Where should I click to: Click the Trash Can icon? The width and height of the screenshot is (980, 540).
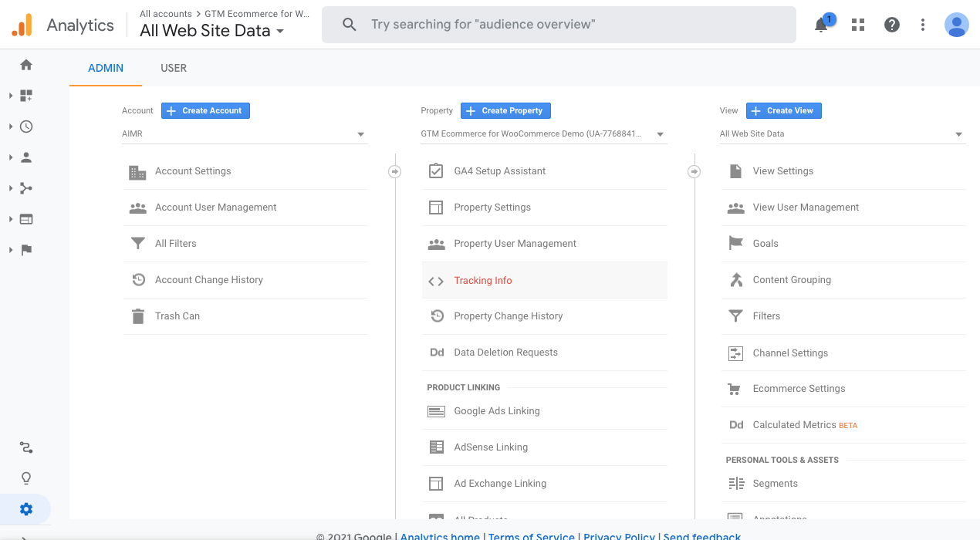[138, 316]
